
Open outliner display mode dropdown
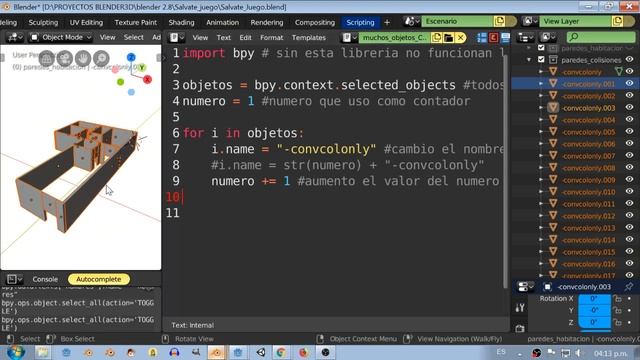point(547,38)
